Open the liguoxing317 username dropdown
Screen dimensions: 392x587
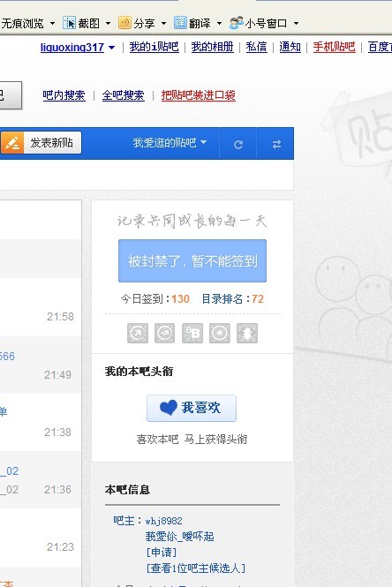click(111, 48)
